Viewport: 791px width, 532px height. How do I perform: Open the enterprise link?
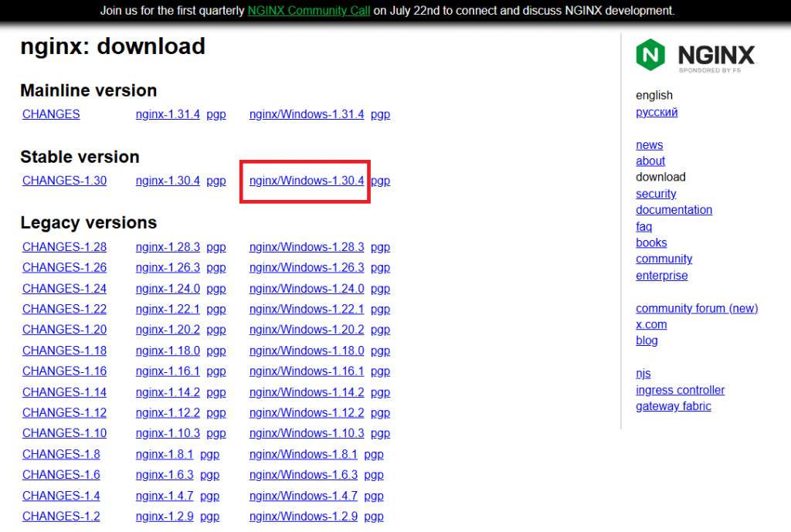point(661,276)
